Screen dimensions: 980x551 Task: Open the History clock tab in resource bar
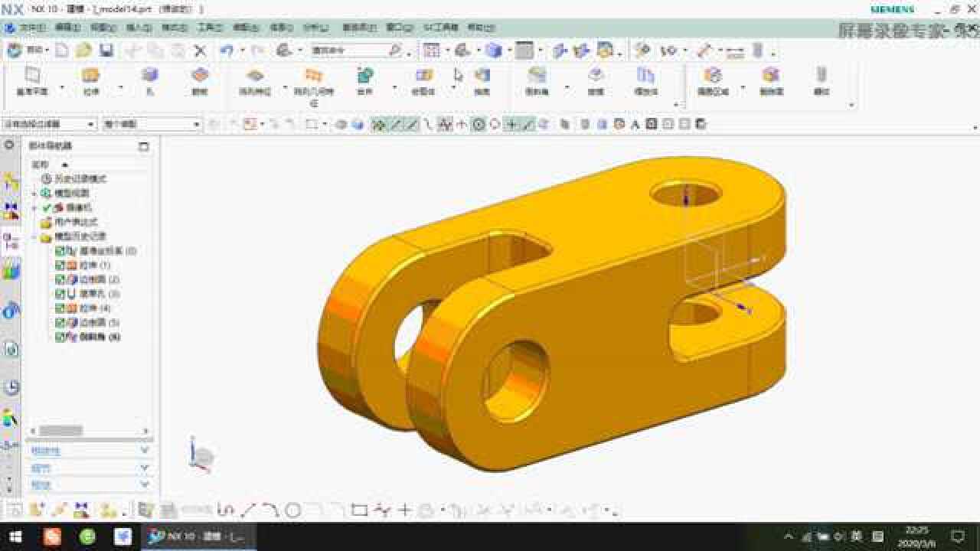click(11, 387)
